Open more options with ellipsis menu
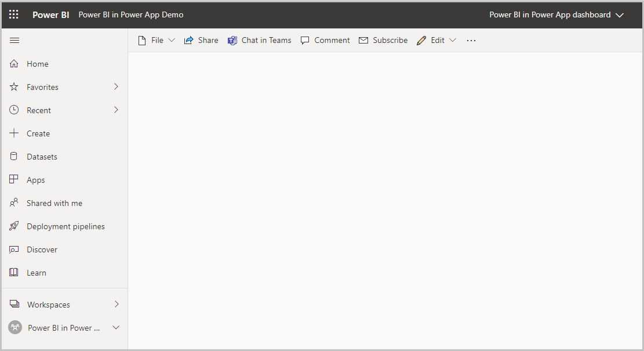The image size is (644, 351). [471, 40]
